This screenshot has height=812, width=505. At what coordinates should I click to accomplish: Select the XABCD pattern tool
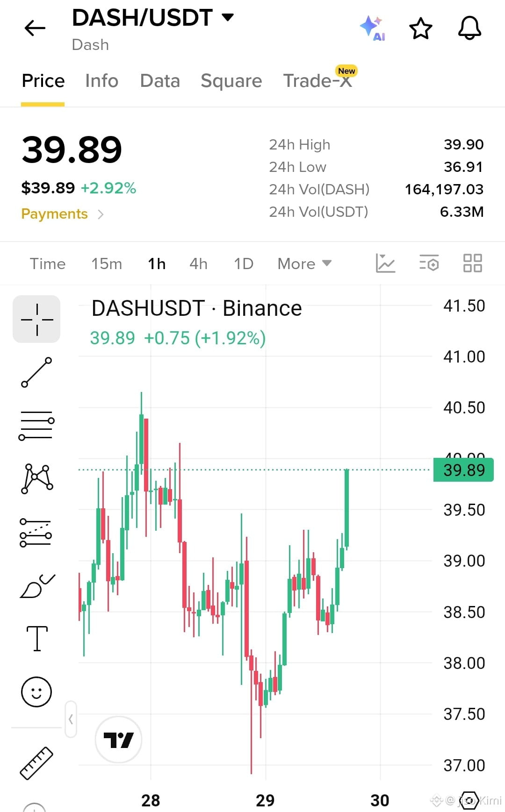point(37,479)
